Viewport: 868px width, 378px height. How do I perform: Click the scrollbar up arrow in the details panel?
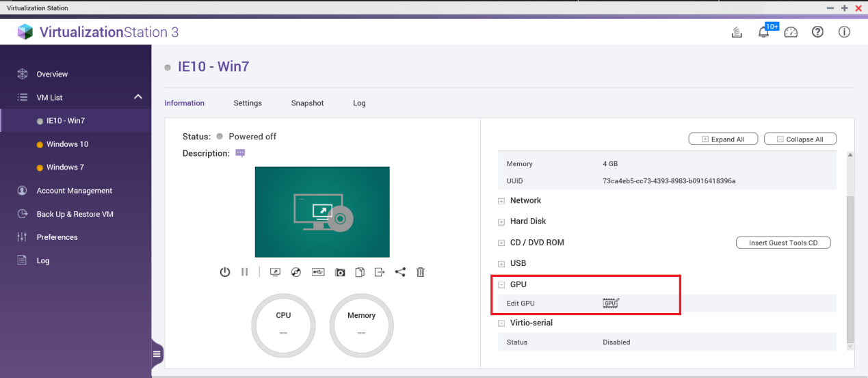pos(850,156)
